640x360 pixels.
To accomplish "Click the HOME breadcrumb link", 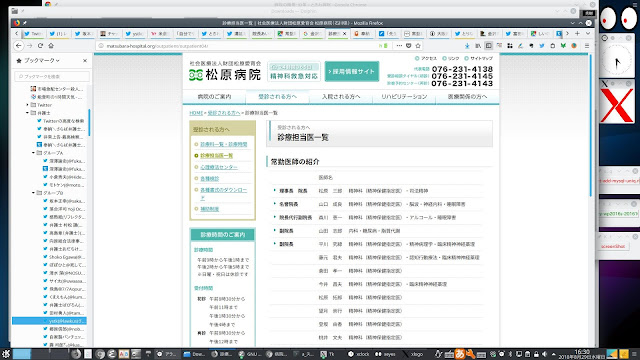I will pyautogui.click(x=196, y=113).
